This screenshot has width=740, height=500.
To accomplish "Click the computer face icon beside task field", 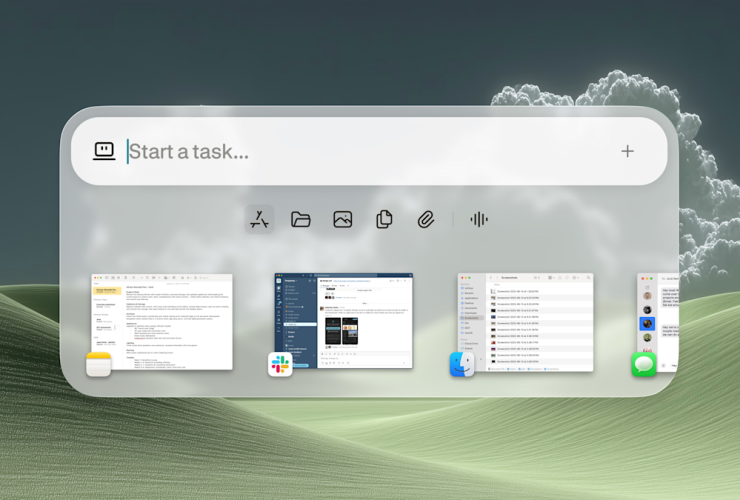I will [x=104, y=151].
